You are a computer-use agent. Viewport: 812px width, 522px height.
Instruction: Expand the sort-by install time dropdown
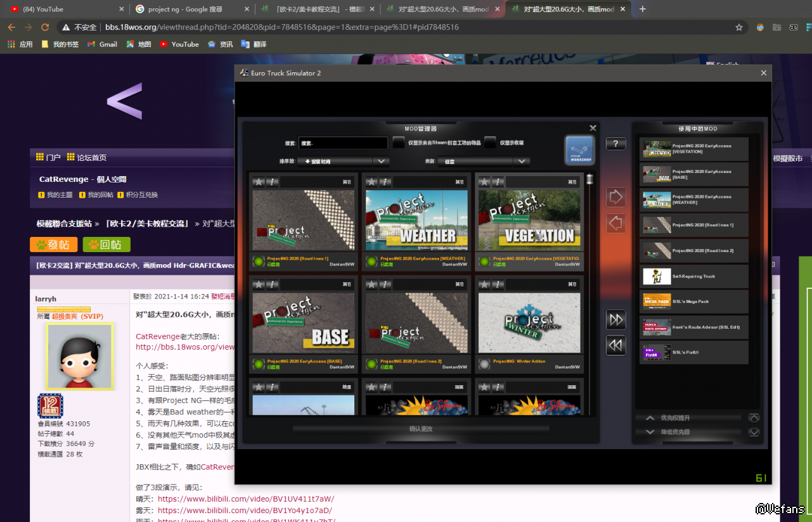(x=381, y=162)
